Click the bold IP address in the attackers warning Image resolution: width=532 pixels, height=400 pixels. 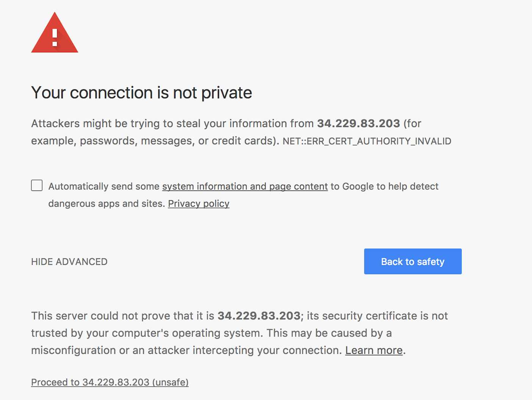coord(358,123)
